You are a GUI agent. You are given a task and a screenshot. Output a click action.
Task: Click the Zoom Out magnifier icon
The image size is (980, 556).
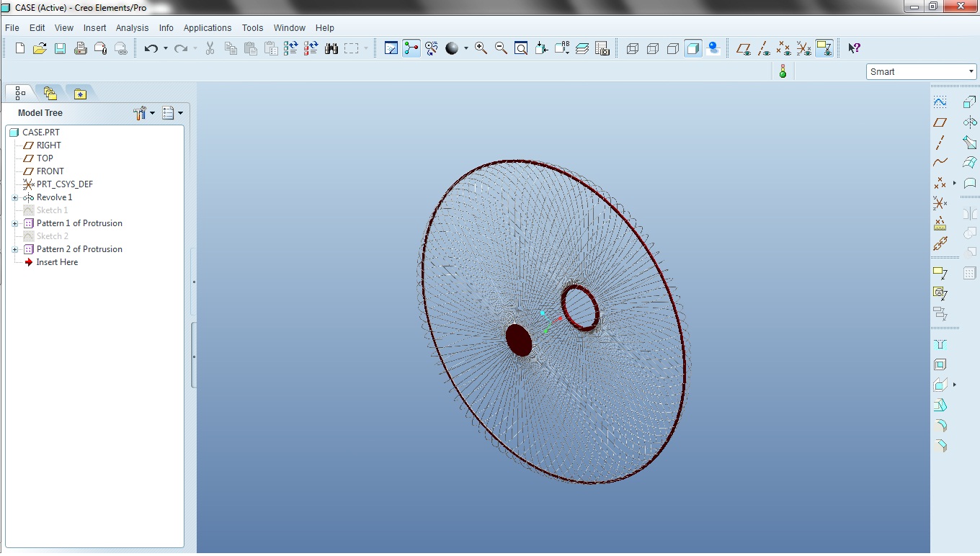501,48
